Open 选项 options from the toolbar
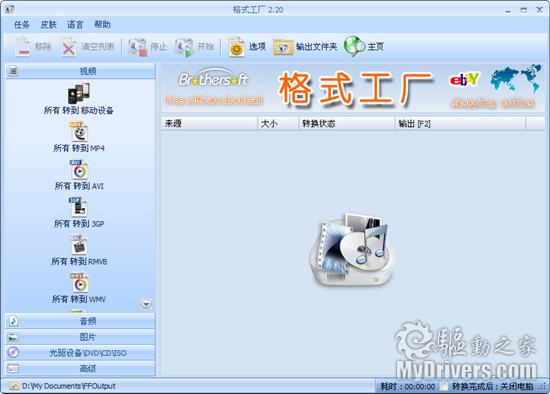550x394 pixels. point(247,47)
